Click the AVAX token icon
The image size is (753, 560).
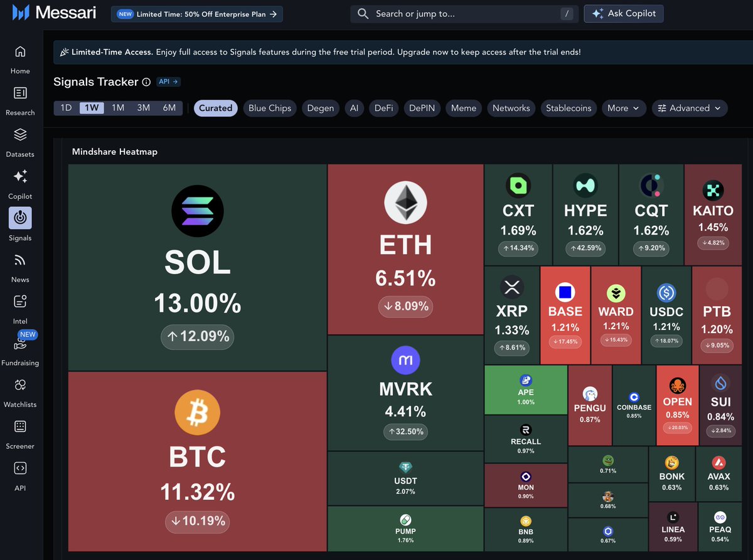tap(719, 463)
